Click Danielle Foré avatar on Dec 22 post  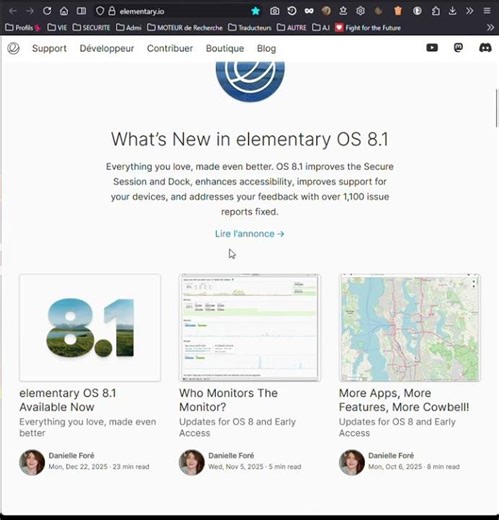[32, 462]
